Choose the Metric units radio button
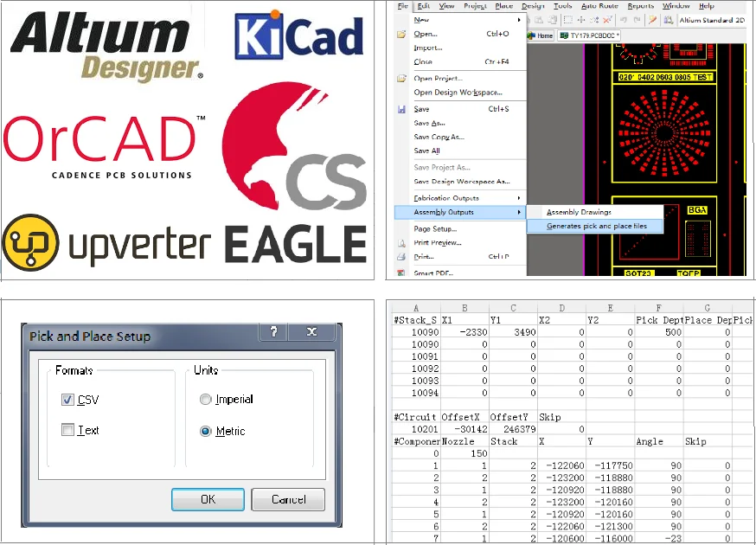This screenshot has height=545, width=756. click(205, 431)
